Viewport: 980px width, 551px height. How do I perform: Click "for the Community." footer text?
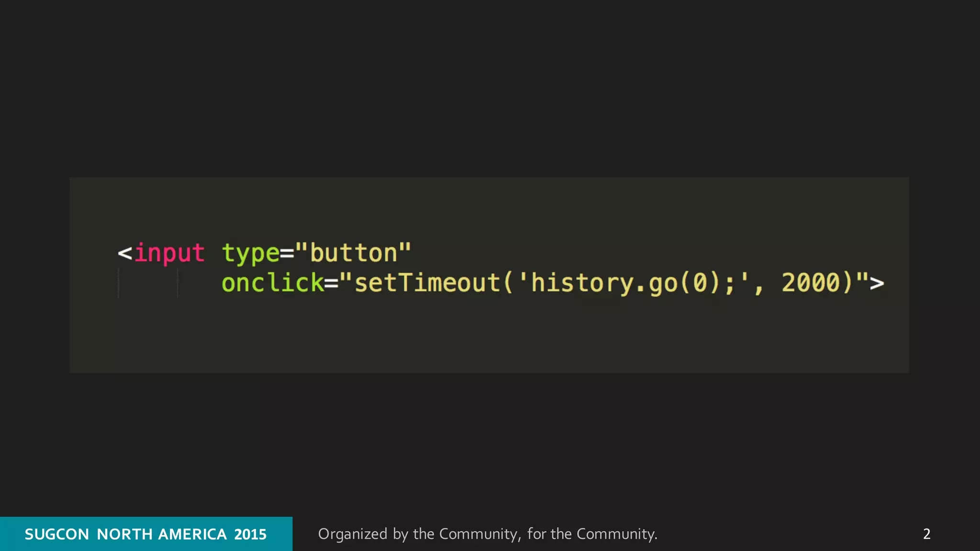click(592, 534)
